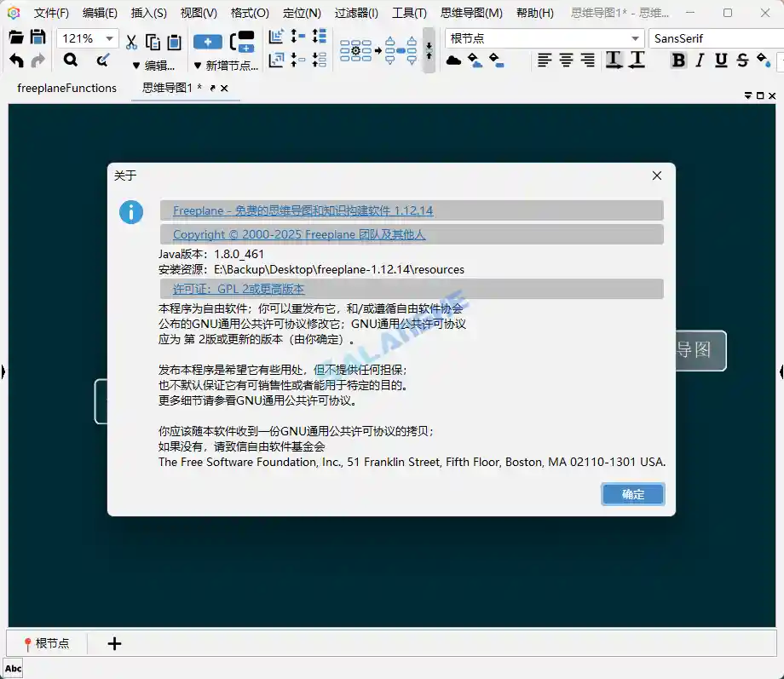Open the node font color swatch

pos(764,60)
